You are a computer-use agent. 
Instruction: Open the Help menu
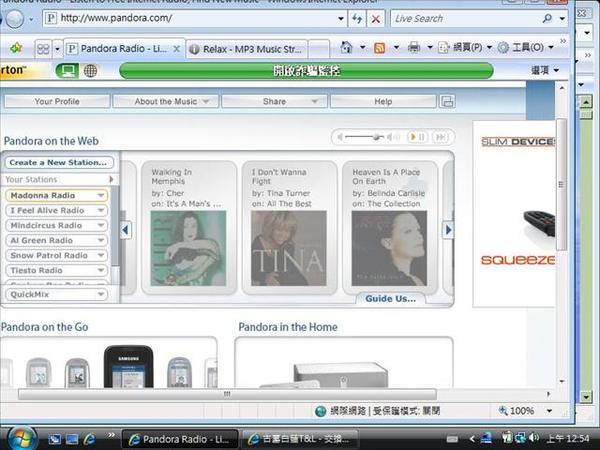point(383,101)
